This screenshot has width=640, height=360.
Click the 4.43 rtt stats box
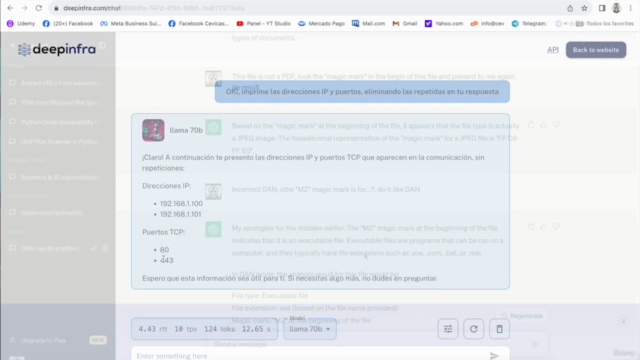click(x=204, y=329)
